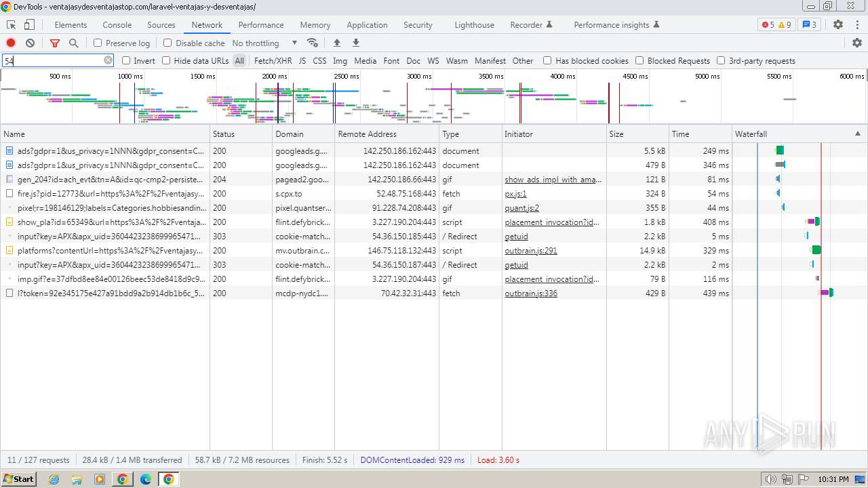Sort by Size column header
868x488 pixels.
click(x=637, y=134)
